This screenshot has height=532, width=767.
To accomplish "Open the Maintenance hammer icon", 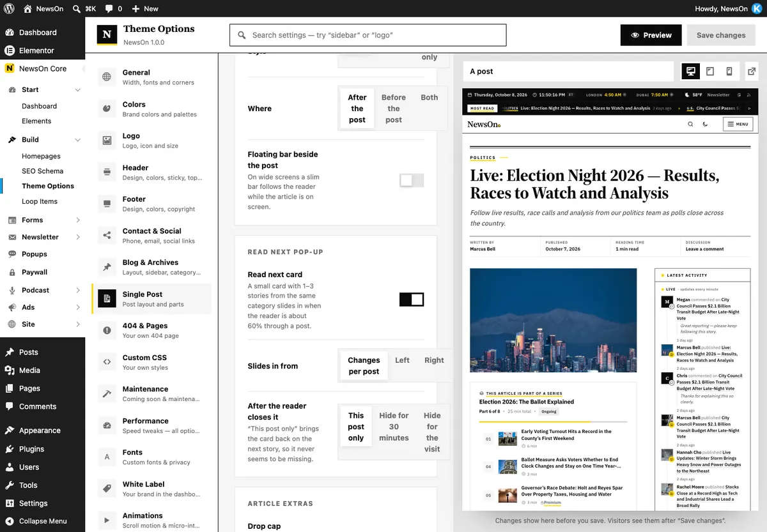I will 107,393.
